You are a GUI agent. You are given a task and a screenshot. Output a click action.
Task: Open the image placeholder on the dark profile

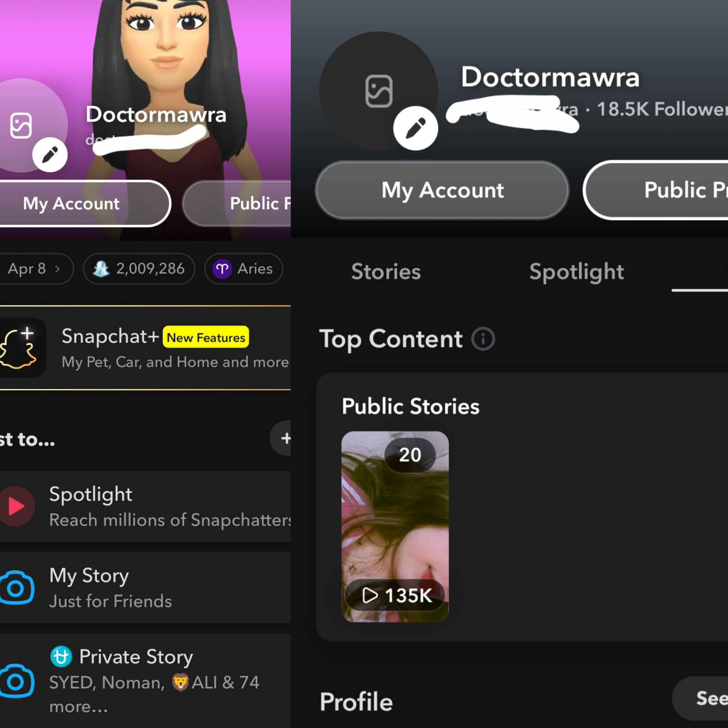[379, 91]
